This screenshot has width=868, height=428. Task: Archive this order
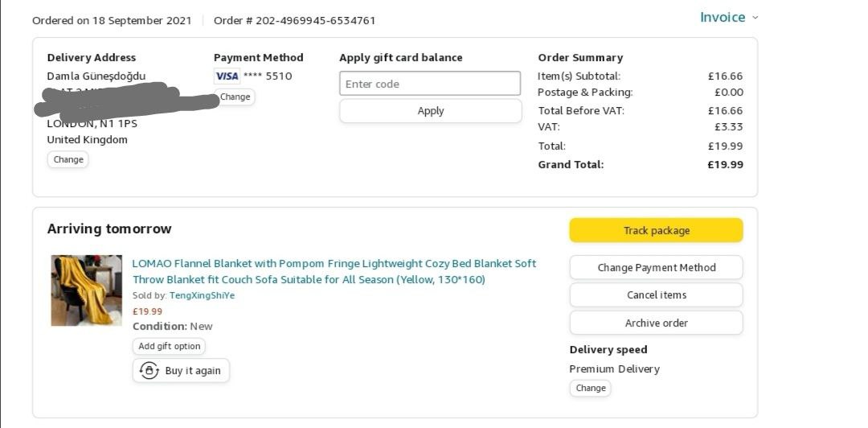(656, 323)
